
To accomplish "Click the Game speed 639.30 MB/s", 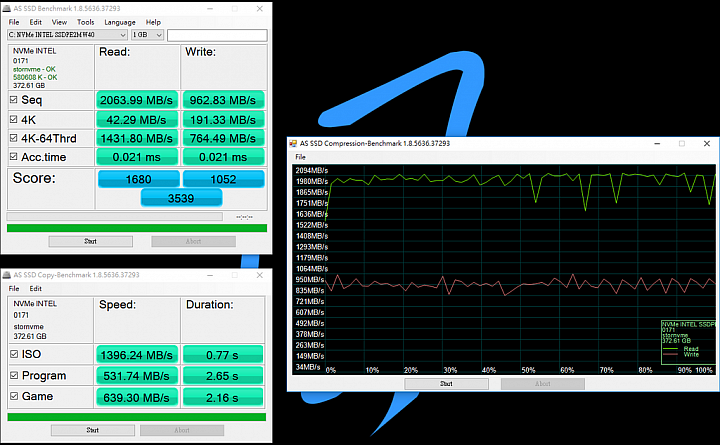I will pyautogui.click(x=137, y=397).
